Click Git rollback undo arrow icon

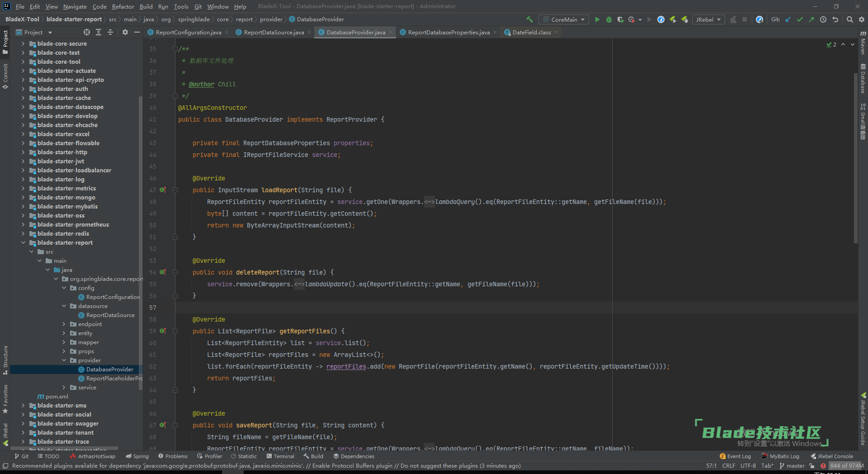(x=835, y=19)
